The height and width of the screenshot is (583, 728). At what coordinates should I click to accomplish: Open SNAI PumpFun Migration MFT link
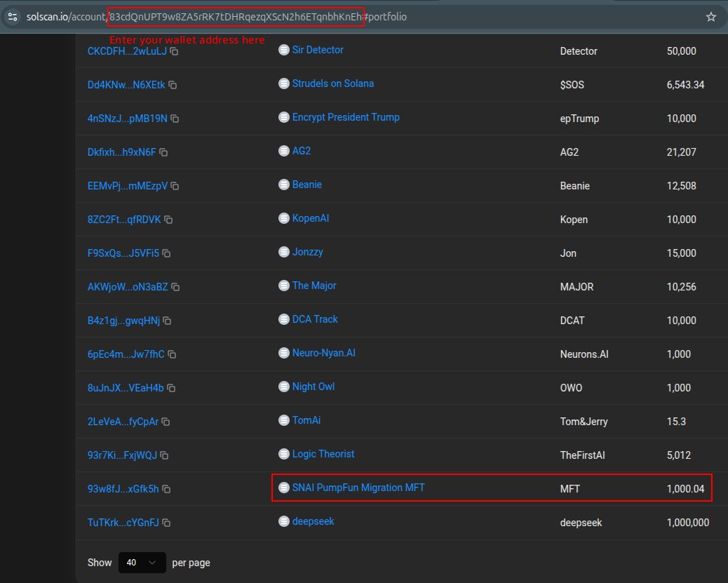tap(358, 488)
